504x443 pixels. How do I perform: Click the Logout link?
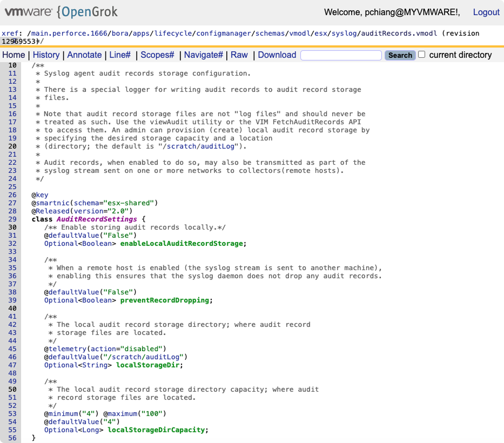tap(486, 12)
